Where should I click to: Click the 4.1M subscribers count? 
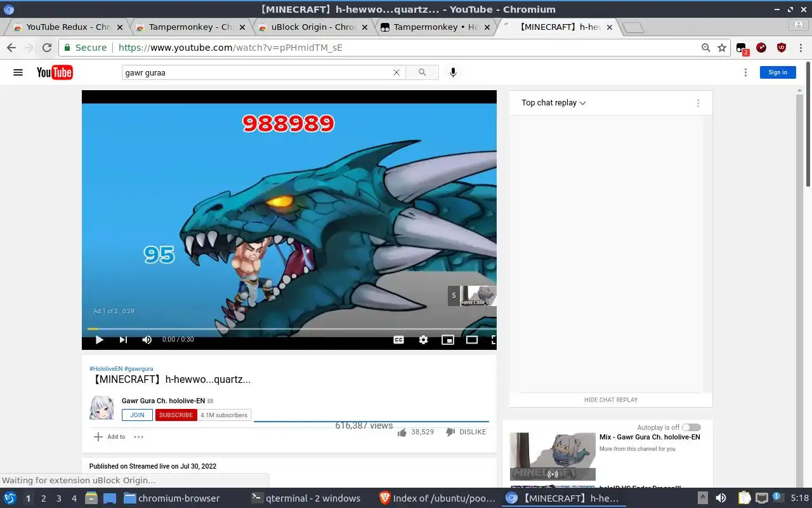pyautogui.click(x=224, y=415)
